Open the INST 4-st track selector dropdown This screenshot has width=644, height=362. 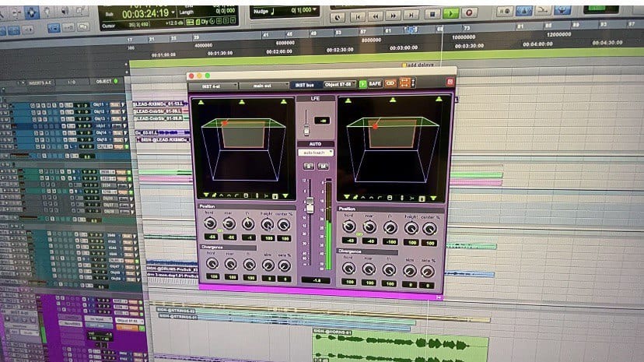click(x=214, y=84)
